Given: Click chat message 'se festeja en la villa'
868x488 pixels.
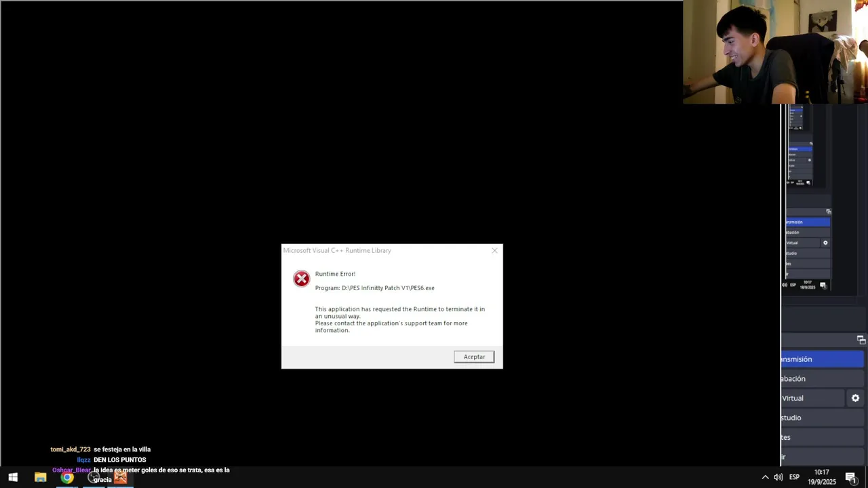Looking at the screenshot, I should (122, 449).
